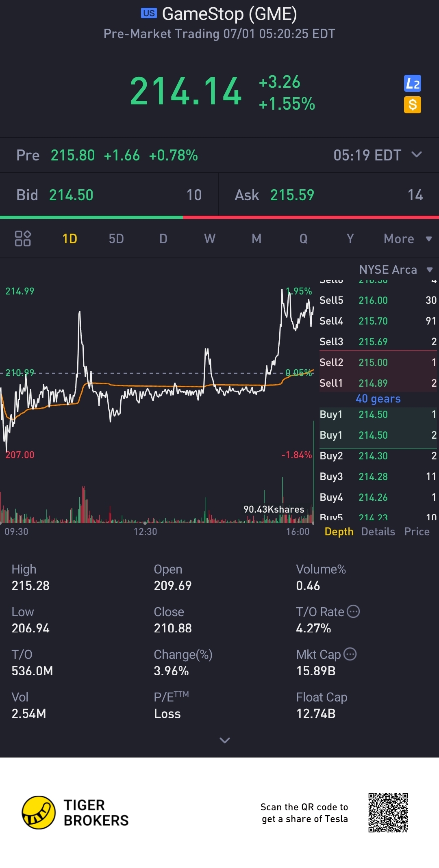Tap the Open 209.69 value
The image size is (439, 868).
[172, 585]
